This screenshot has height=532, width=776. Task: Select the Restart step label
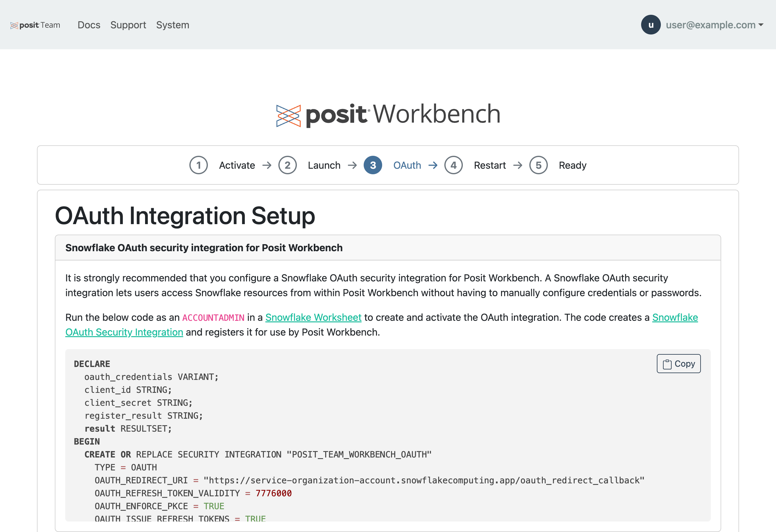(490, 165)
